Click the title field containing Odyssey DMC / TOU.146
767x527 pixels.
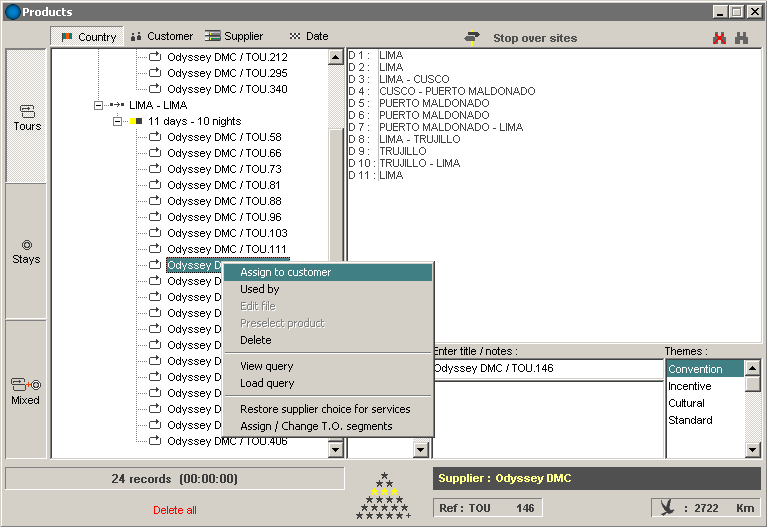point(547,369)
